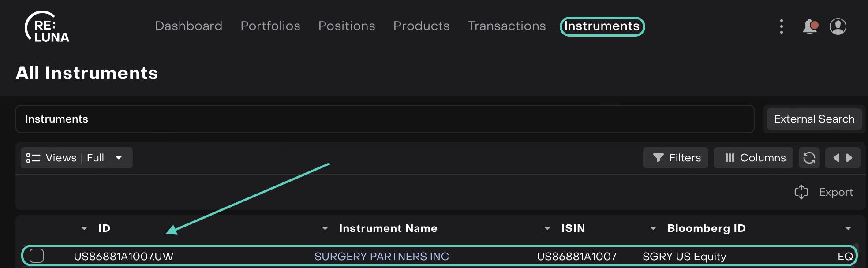Switch to the Portfolios tab
868x268 pixels.
[270, 26]
